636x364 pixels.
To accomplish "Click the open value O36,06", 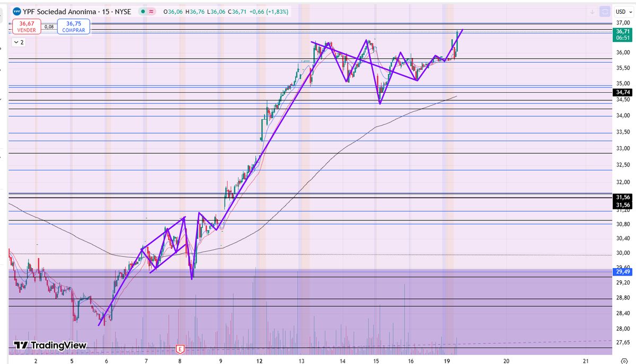I will click(x=173, y=11).
